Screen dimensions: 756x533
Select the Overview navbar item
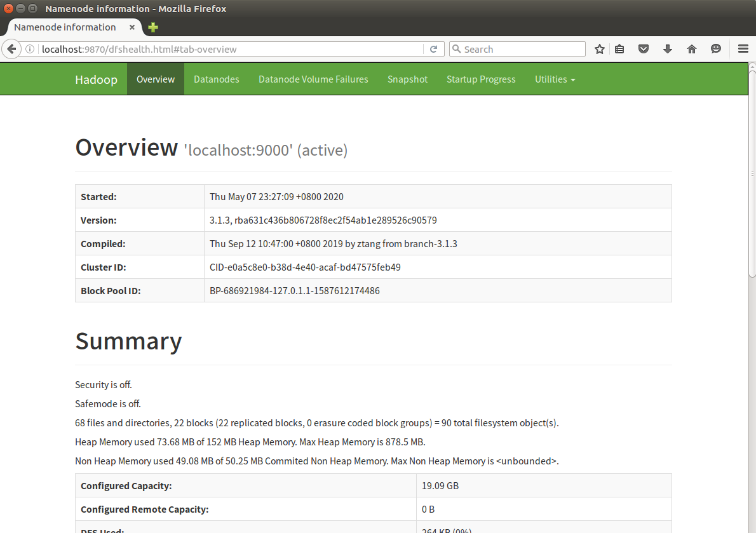tap(156, 79)
